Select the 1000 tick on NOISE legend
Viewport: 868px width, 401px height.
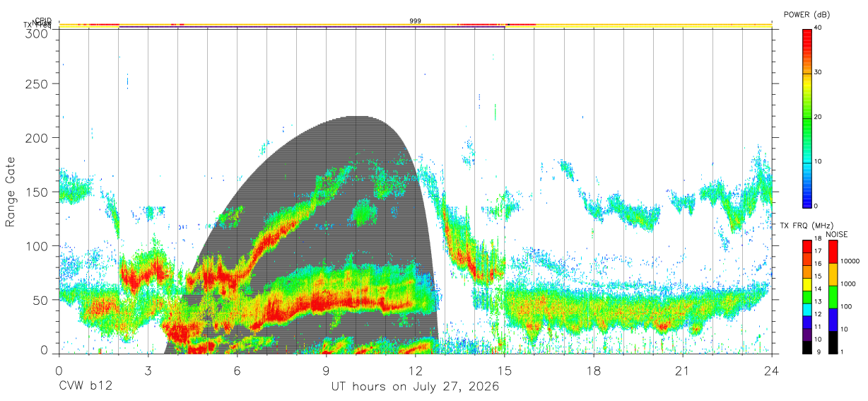[x=848, y=284]
